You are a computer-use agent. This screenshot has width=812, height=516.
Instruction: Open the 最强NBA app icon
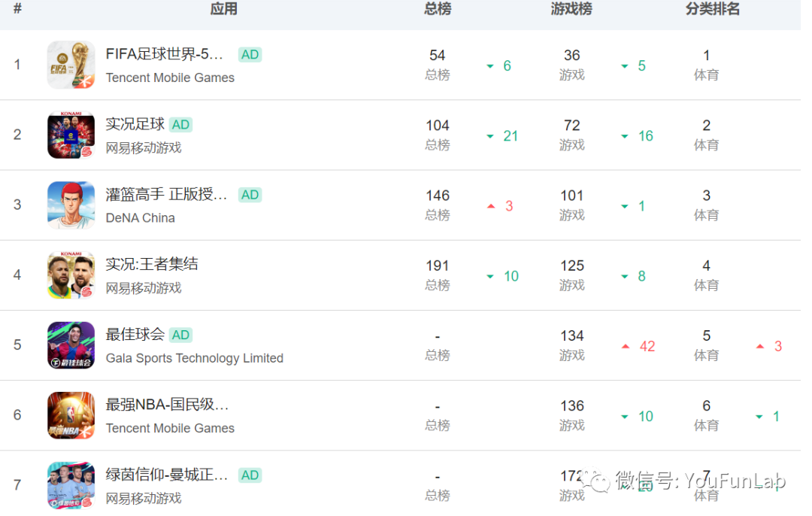71,415
